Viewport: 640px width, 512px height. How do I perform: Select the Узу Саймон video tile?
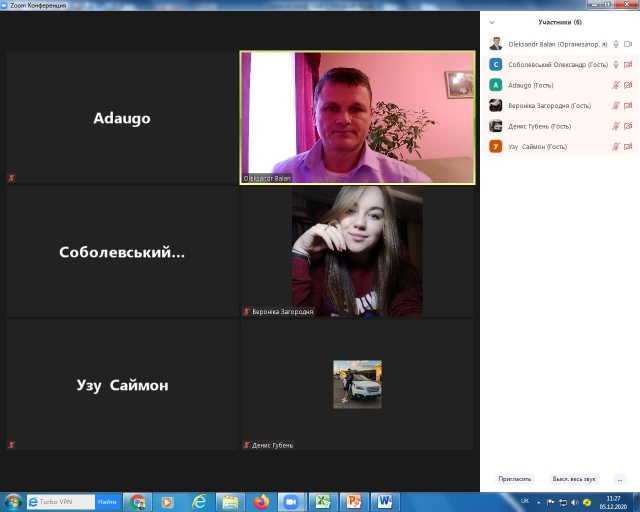[x=122, y=385]
